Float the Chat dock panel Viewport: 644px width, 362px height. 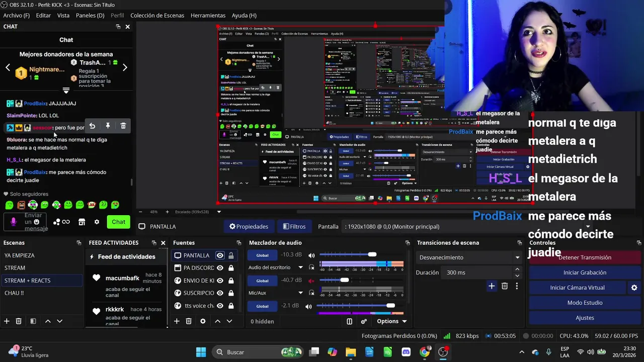(x=118, y=27)
